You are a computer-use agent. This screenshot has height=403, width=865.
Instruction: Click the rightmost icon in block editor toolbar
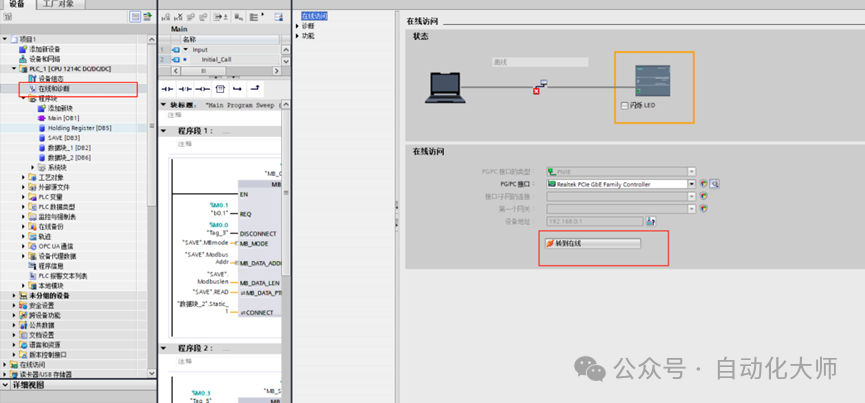279,17
